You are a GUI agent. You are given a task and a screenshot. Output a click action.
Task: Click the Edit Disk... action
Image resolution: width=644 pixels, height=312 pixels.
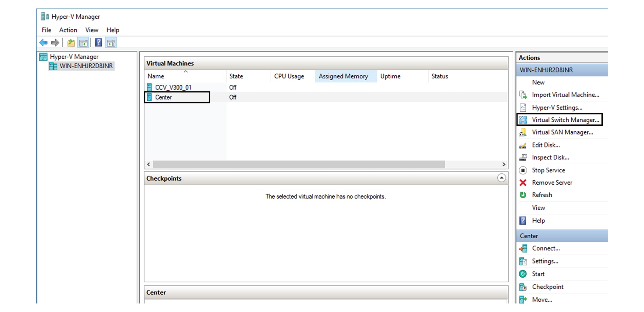coord(546,145)
